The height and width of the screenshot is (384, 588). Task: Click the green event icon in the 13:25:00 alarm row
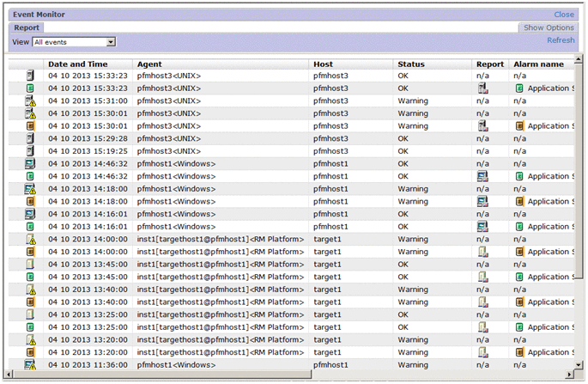(30, 327)
